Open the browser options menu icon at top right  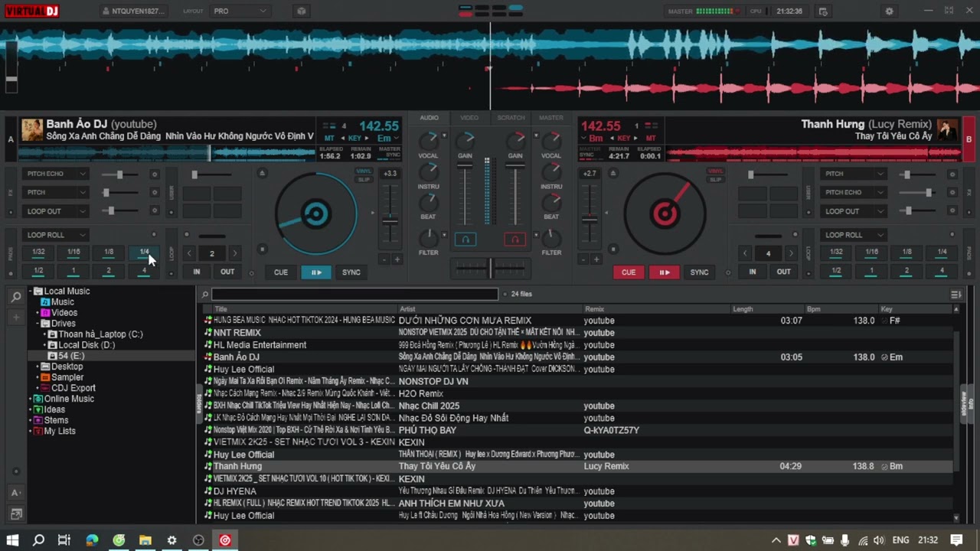tap(955, 295)
